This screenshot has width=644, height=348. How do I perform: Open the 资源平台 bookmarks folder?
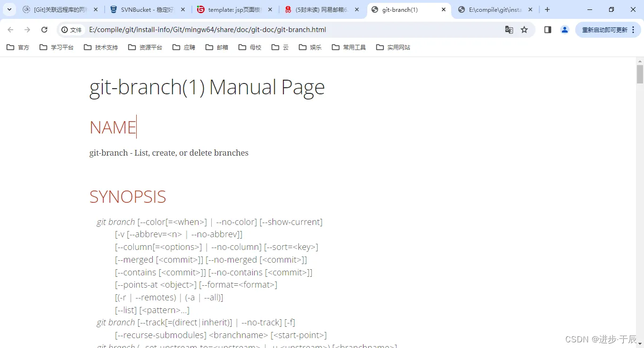(x=145, y=47)
